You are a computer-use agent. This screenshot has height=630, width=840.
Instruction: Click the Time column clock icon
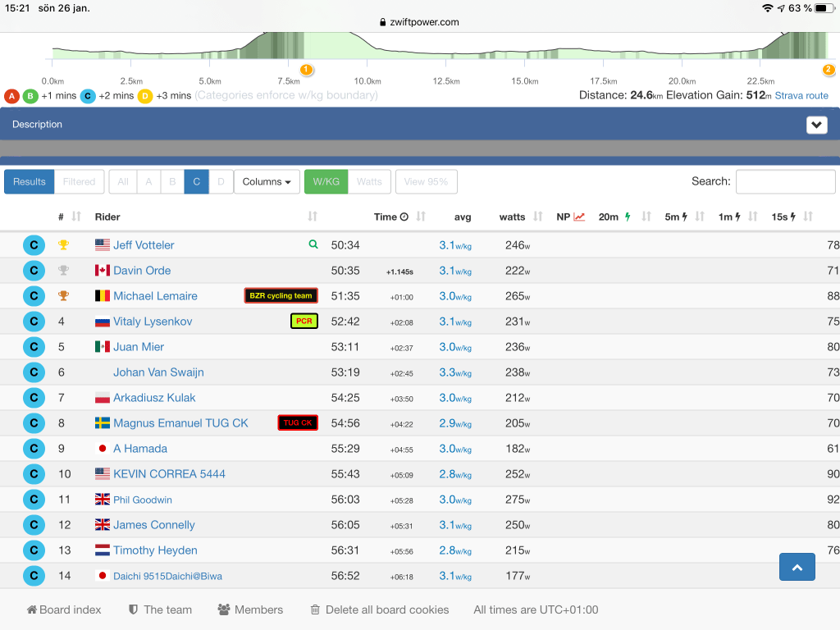(404, 217)
